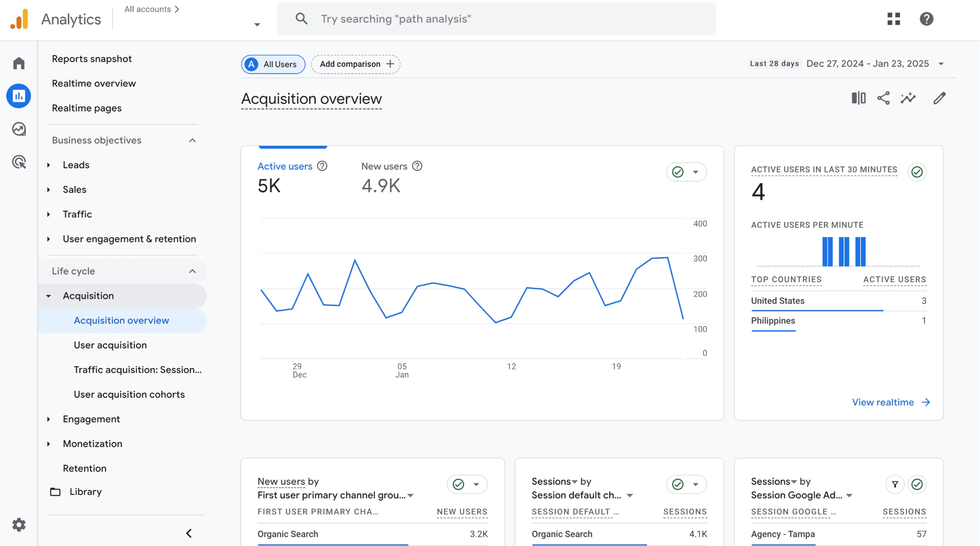Screen dimensions: 980x546
Task: Open data quality dropdown on users chart
Action: coord(695,172)
